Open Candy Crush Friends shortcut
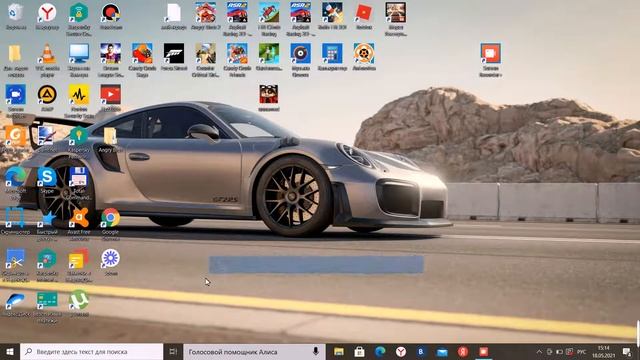Screen dimensions: 640x360 click(237, 53)
